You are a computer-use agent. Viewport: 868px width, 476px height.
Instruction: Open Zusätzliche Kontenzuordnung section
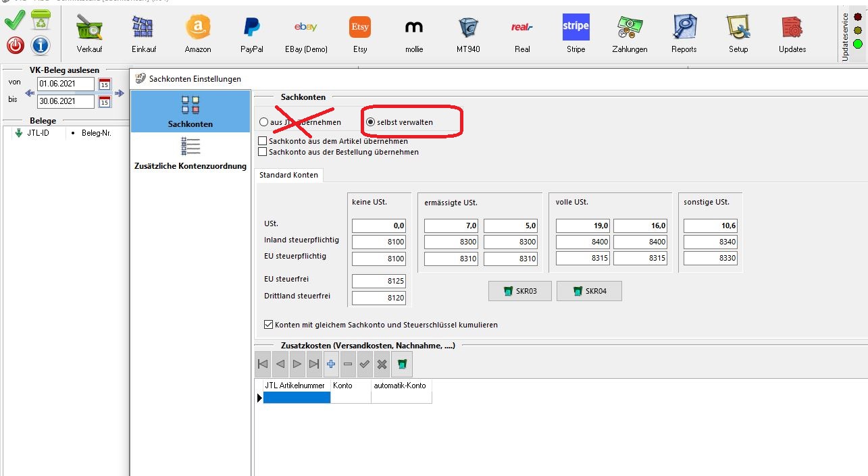click(190, 154)
